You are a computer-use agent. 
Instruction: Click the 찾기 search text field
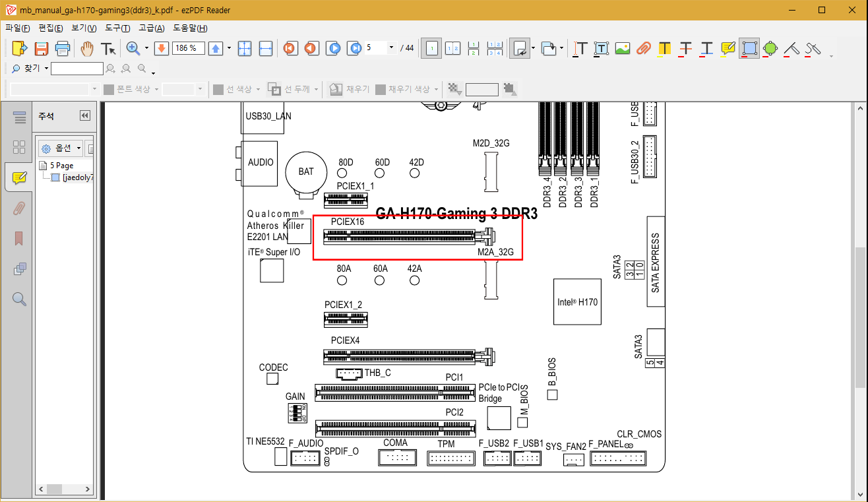point(77,69)
